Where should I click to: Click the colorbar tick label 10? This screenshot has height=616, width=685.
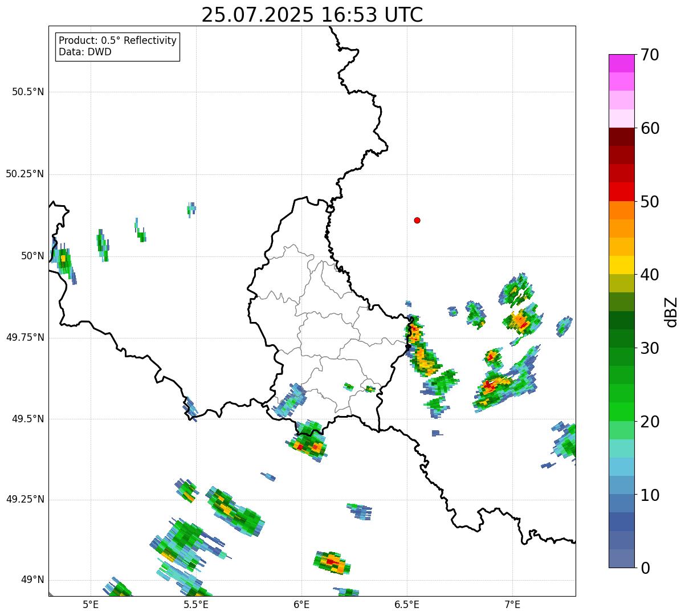[650, 495]
